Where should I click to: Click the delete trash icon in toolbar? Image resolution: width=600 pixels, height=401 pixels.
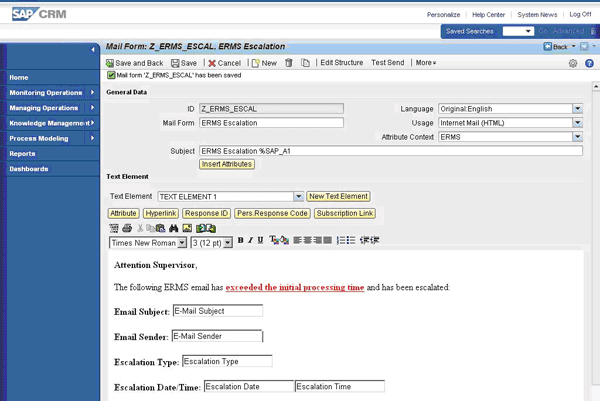coord(289,63)
